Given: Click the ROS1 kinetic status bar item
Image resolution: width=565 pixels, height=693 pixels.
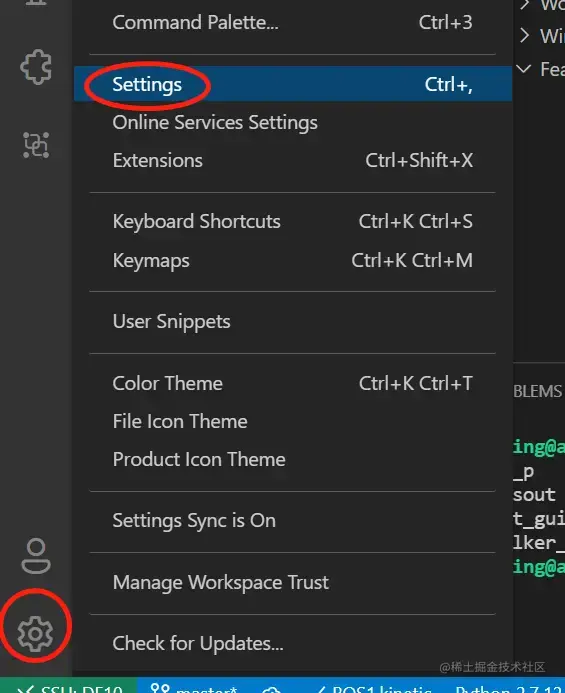Looking at the screenshot, I should (x=374, y=687).
